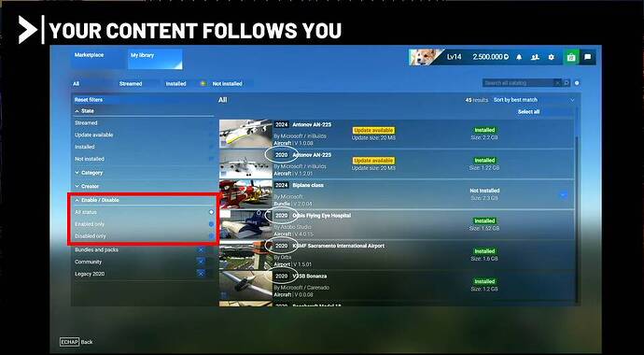Clear search with the X icon

(x=557, y=83)
